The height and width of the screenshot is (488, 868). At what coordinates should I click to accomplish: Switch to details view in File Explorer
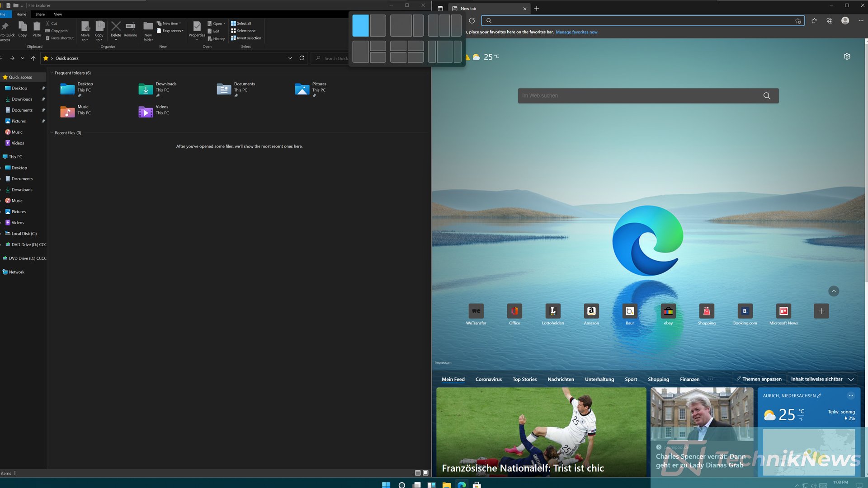click(418, 473)
